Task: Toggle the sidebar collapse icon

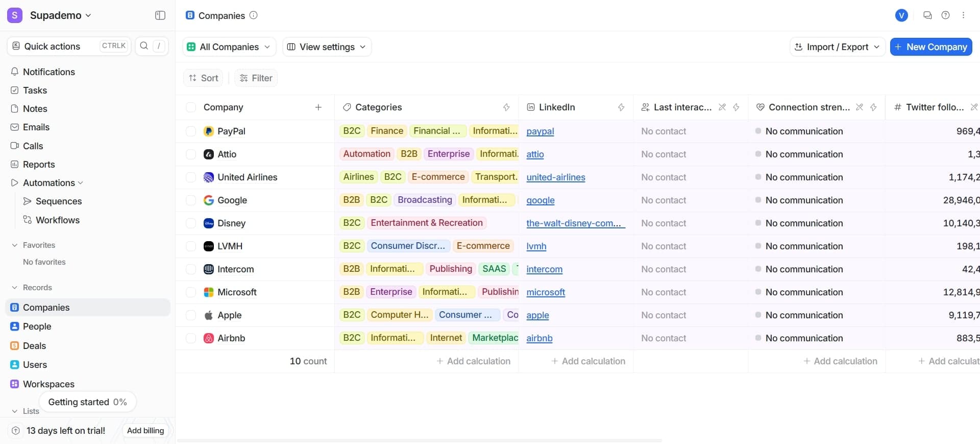Action: (x=160, y=15)
